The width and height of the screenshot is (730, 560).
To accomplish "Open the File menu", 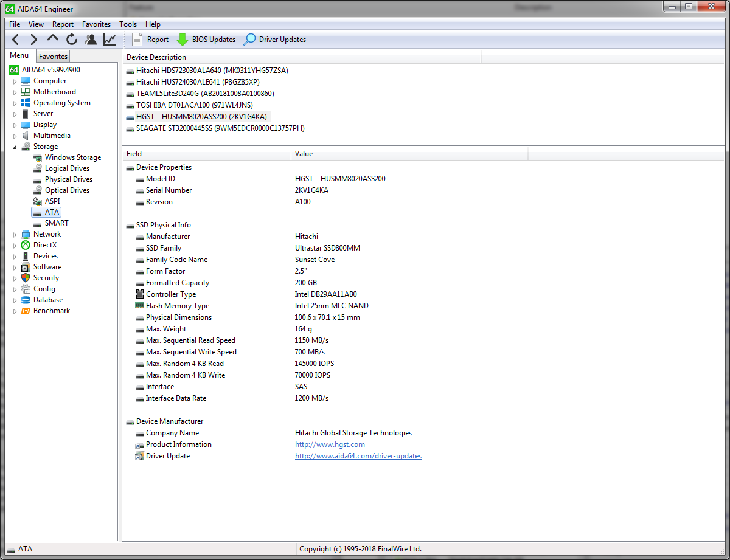I will click(15, 24).
